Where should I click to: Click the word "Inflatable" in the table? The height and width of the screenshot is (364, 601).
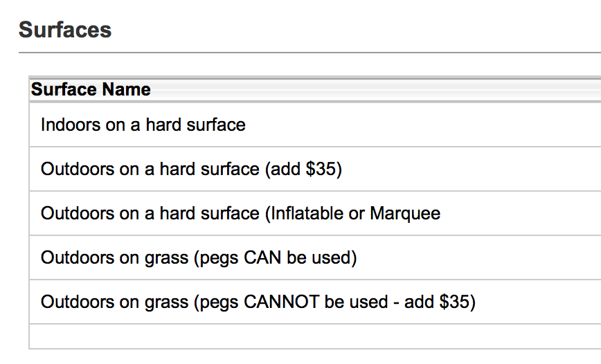click(x=305, y=214)
